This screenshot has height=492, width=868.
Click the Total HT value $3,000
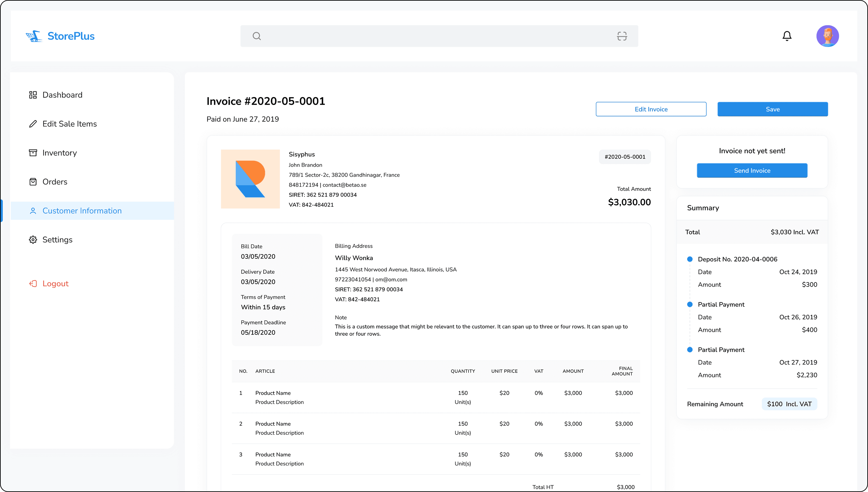[626, 487]
